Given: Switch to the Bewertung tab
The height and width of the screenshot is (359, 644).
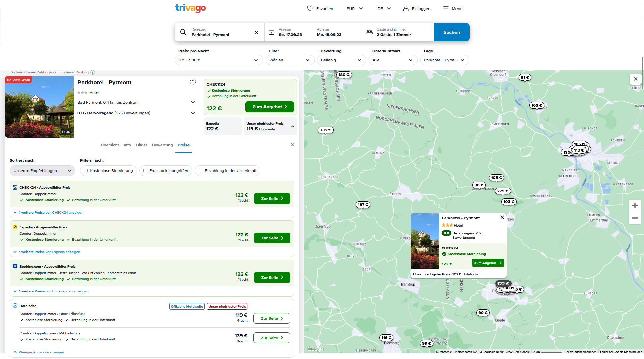Looking at the screenshot, I should (162, 145).
